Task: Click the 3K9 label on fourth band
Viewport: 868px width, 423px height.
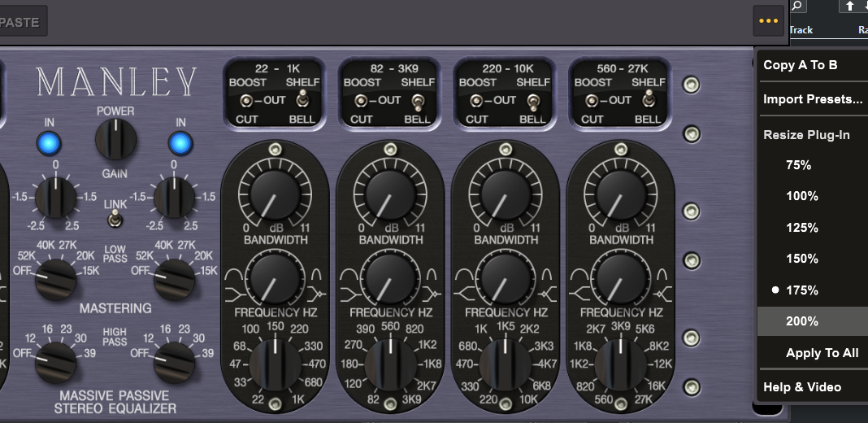Action: (x=621, y=325)
